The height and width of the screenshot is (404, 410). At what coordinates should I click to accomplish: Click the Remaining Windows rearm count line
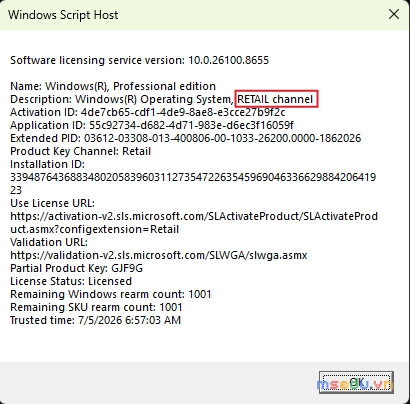[x=111, y=294]
